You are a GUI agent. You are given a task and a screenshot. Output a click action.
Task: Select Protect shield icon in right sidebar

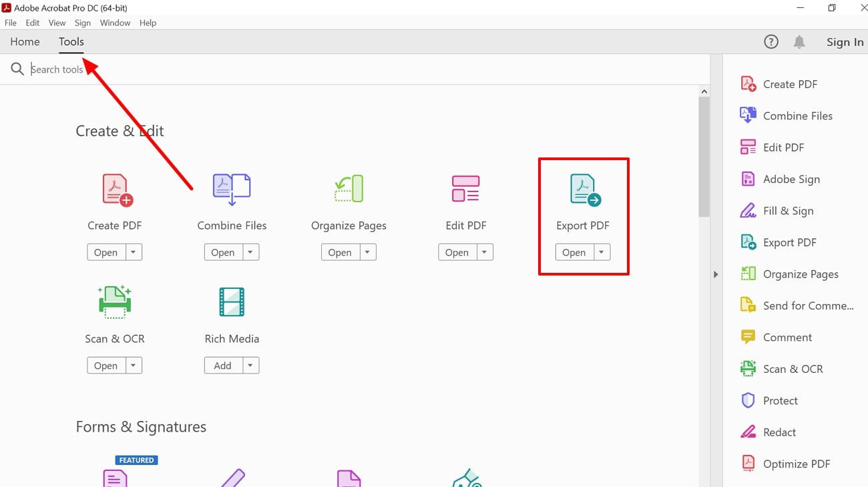click(748, 400)
